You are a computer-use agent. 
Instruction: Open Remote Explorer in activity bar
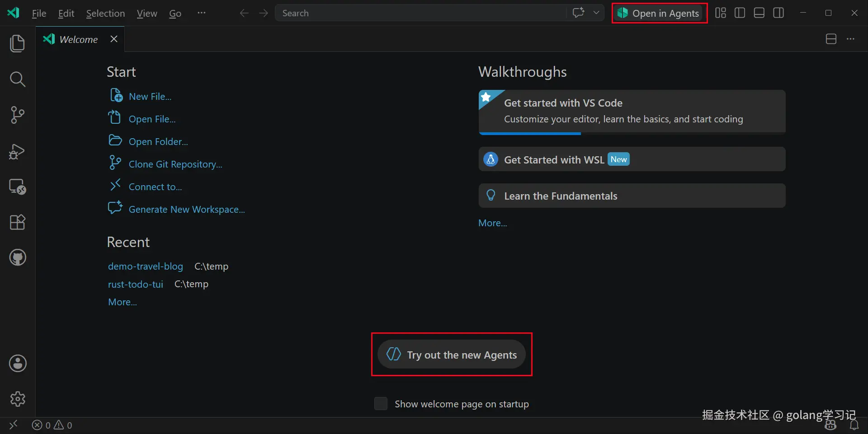[x=18, y=187]
